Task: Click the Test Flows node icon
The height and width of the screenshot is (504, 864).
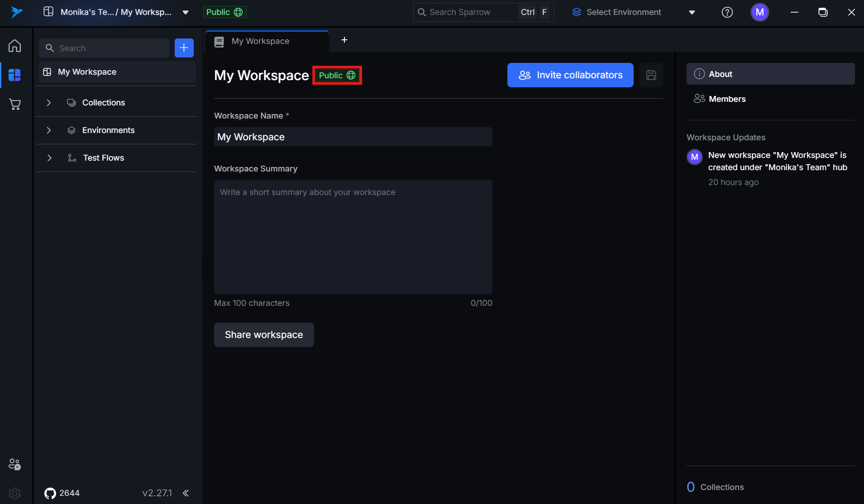Action: coord(72,158)
